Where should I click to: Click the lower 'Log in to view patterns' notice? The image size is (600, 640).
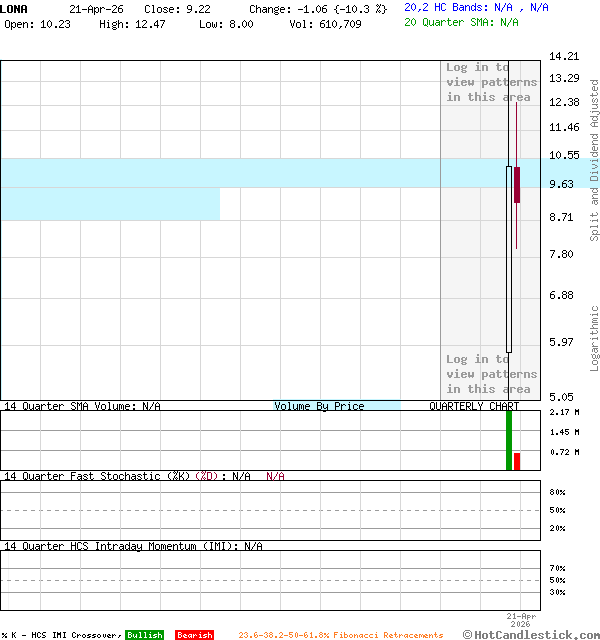(491, 374)
